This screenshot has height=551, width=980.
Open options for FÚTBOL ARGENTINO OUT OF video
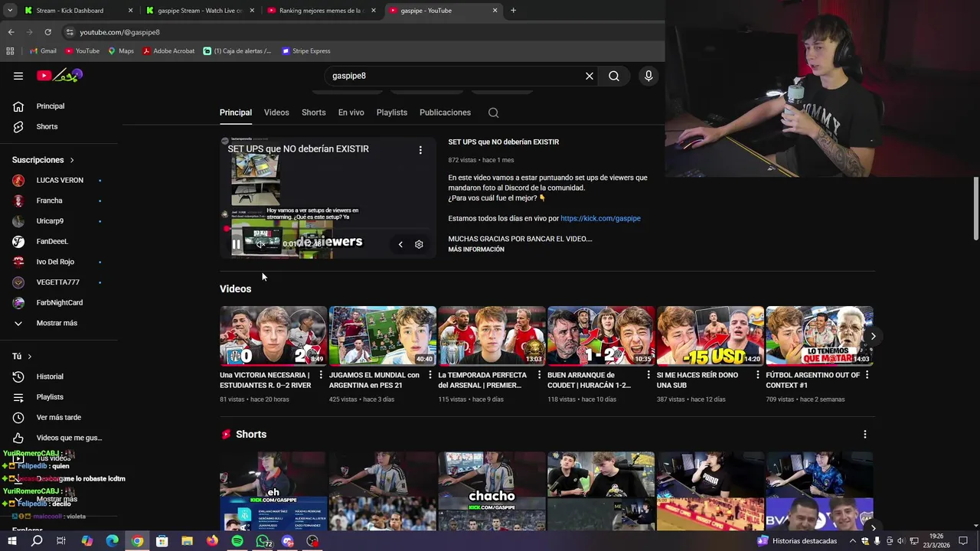pos(867,375)
